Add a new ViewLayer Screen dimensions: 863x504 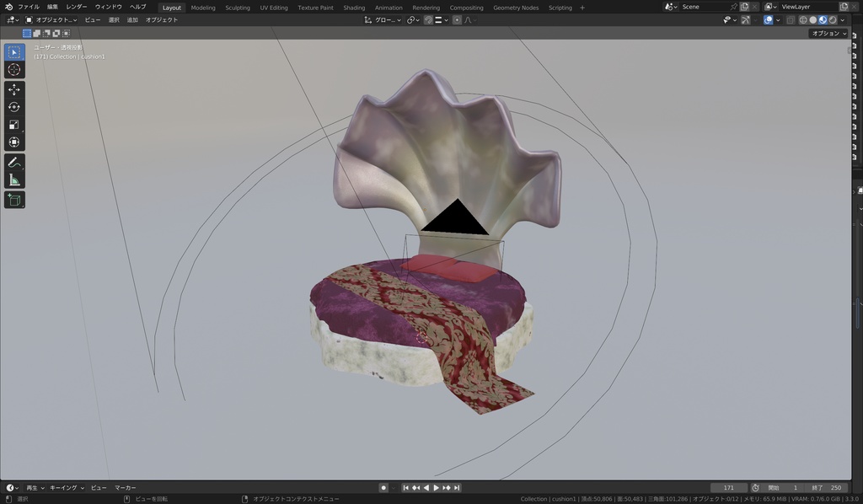click(844, 7)
